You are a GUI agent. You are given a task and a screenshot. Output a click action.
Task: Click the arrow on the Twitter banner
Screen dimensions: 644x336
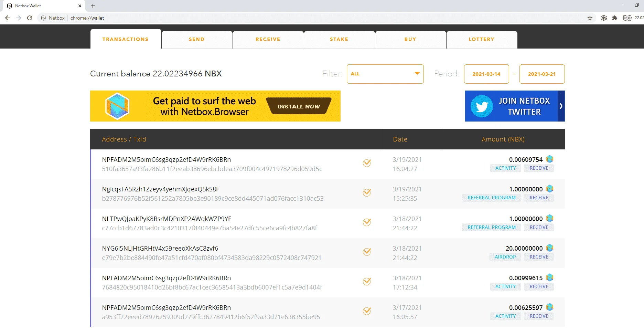click(x=561, y=106)
